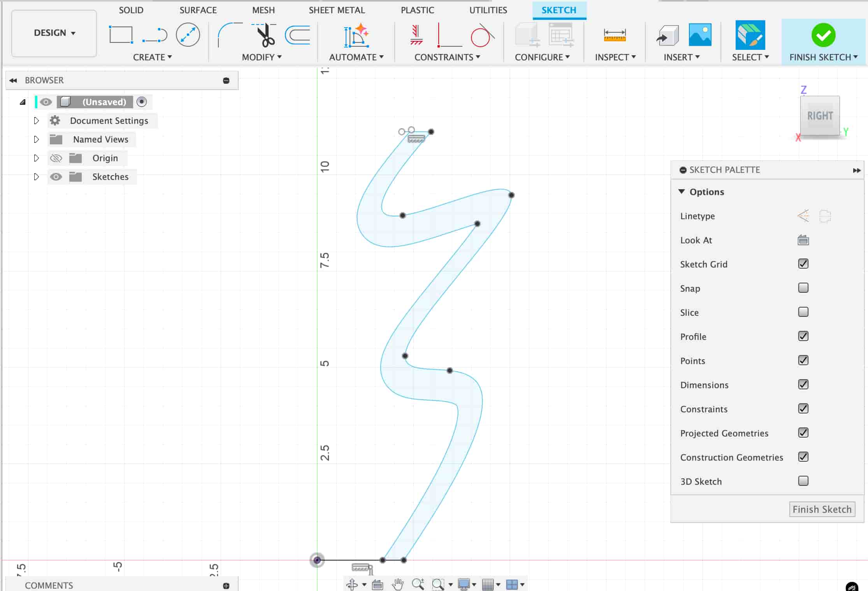Click the Grid and Snaps icon
Image resolution: width=868 pixels, height=591 pixels.
[x=488, y=584]
